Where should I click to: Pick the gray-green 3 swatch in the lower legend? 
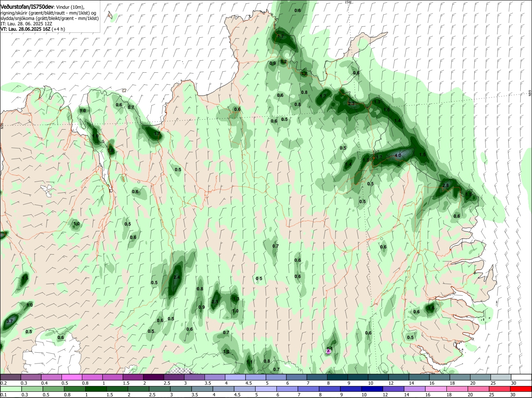coord(180,389)
